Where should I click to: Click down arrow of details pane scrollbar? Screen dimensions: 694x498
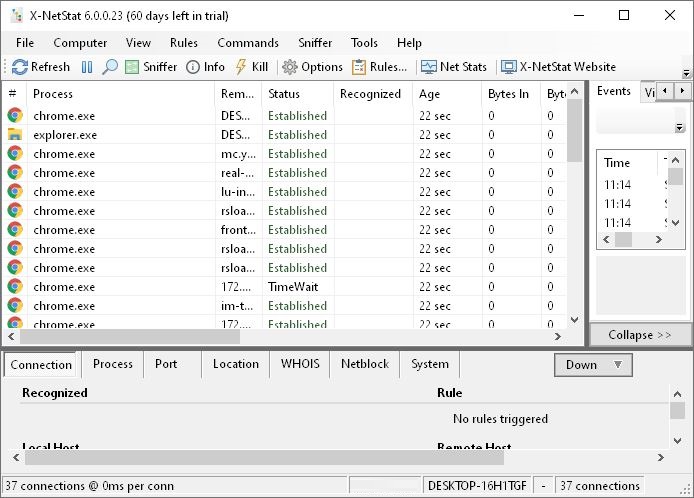[x=677, y=440]
